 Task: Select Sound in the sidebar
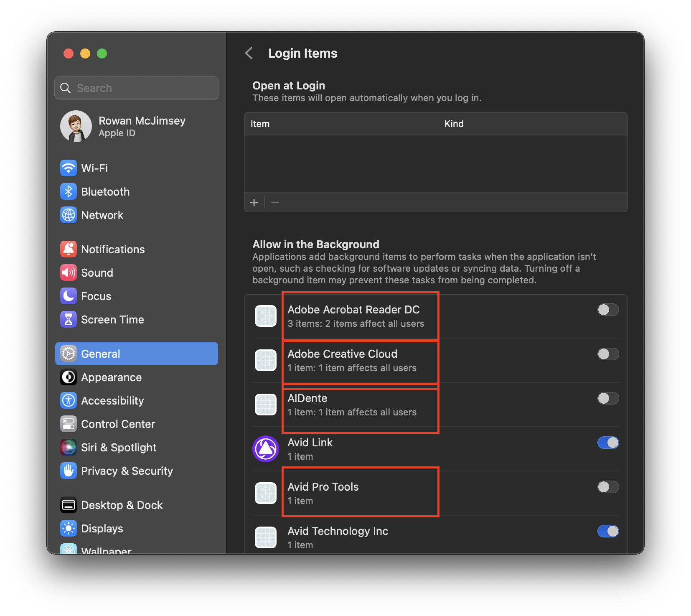(x=137, y=272)
